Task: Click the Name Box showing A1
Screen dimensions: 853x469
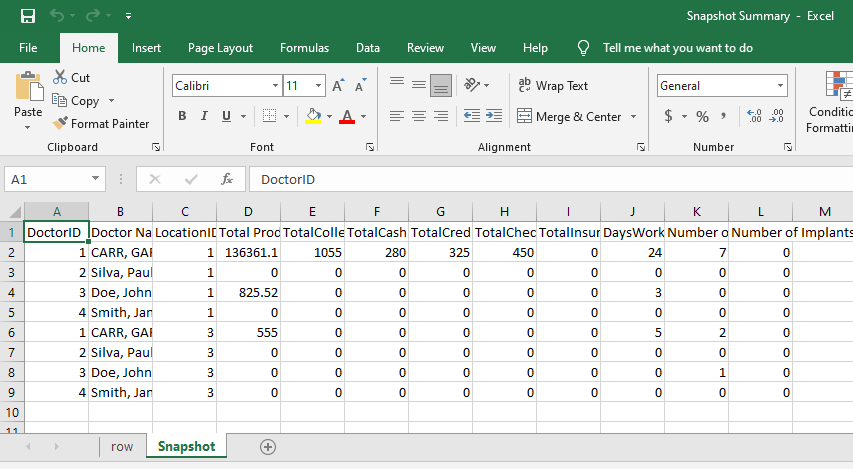Action: coord(46,179)
